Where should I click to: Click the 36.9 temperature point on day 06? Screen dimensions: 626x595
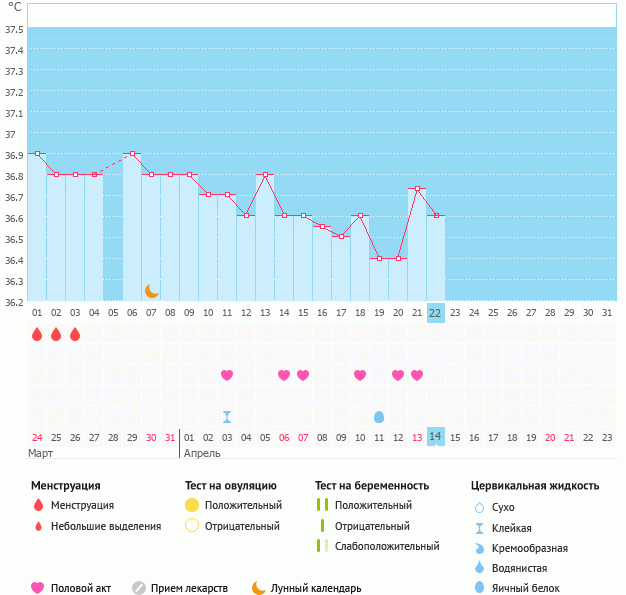tap(132, 153)
